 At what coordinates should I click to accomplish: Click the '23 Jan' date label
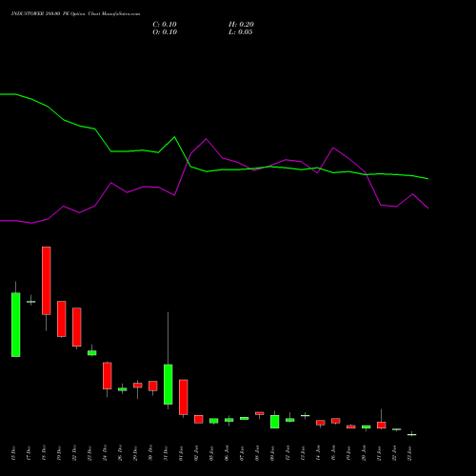click(409, 453)
